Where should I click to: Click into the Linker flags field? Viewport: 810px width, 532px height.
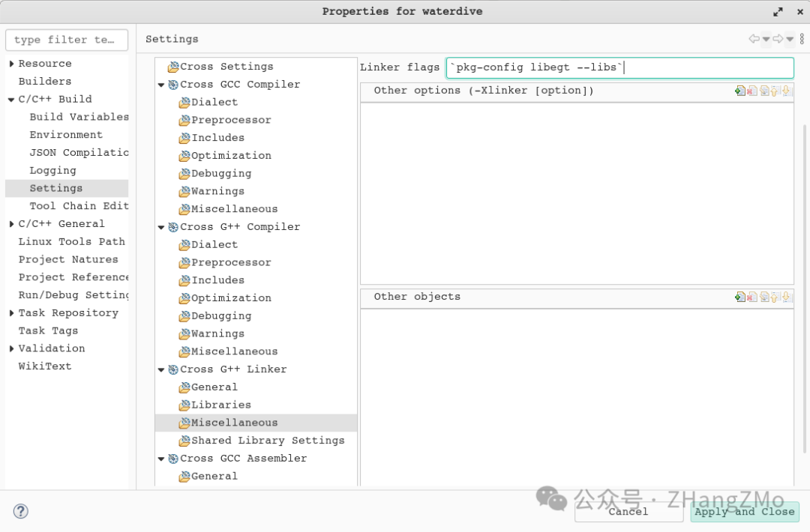tap(620, 67)
